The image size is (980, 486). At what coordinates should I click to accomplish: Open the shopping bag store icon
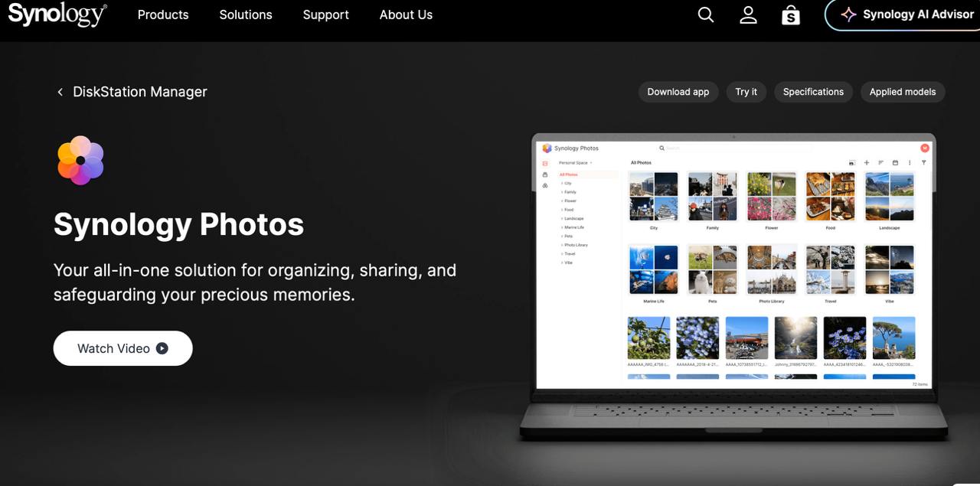pyautogui.click(x=791, y=15)
